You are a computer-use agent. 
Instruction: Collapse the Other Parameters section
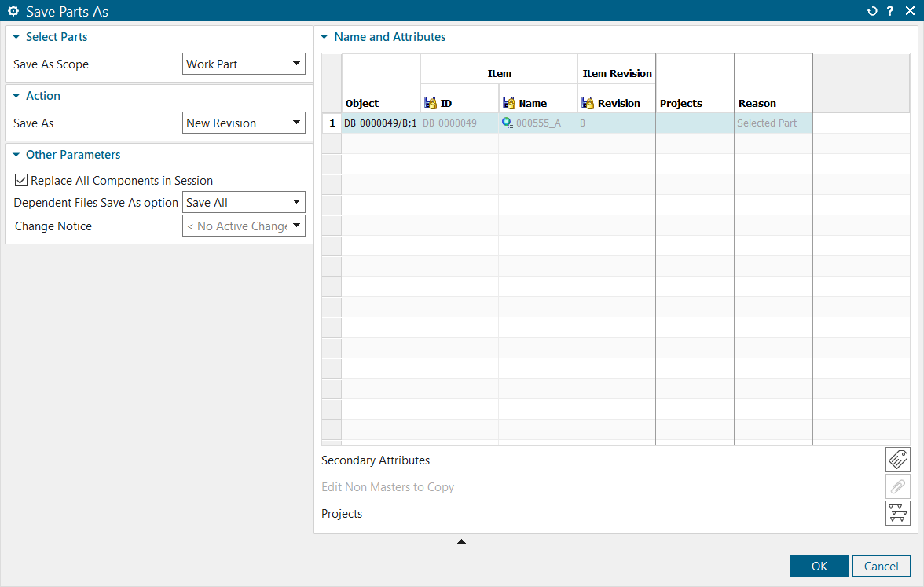click(16, 155)
